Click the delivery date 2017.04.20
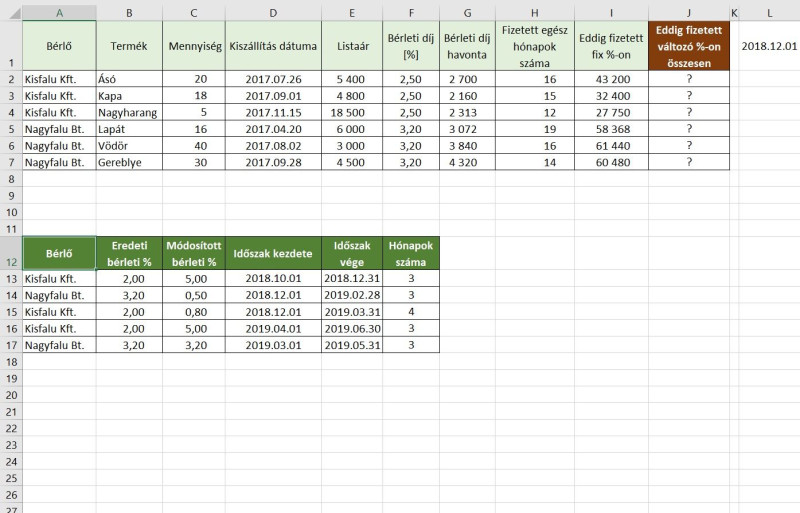The height and width of the screenshot is (513, 800). point(273,129)
